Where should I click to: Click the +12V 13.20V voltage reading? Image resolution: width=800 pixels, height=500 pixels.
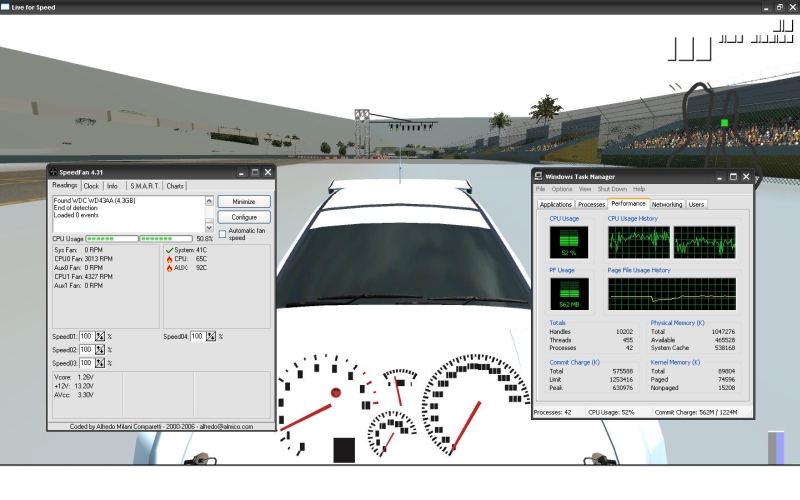(74, 386)
